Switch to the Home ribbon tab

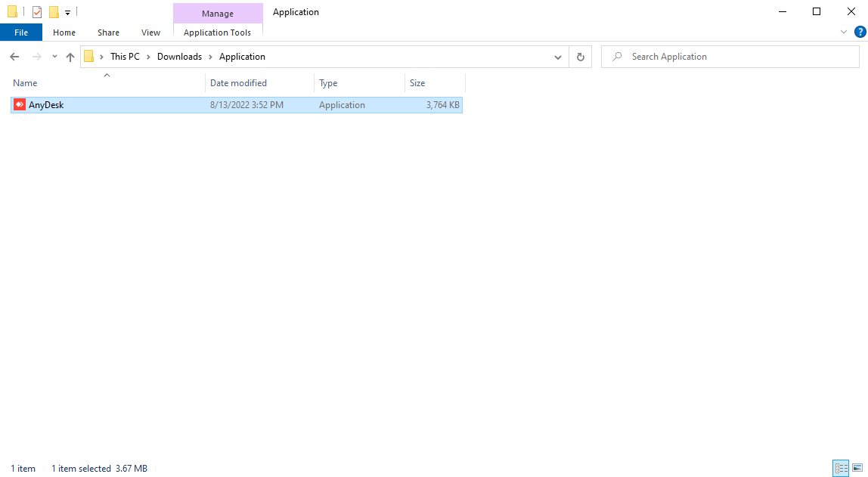pyautogui.click(x=64, y=33)
